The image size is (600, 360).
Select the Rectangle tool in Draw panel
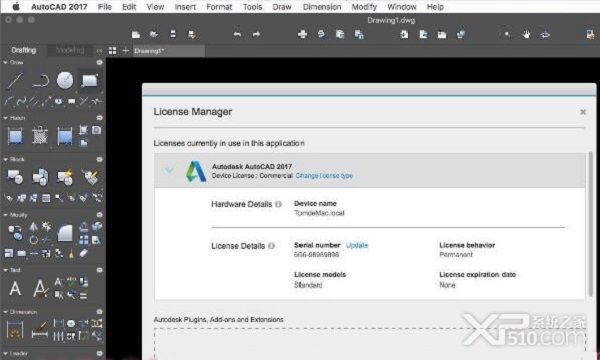pyautogui.click(x=90, y=80)
